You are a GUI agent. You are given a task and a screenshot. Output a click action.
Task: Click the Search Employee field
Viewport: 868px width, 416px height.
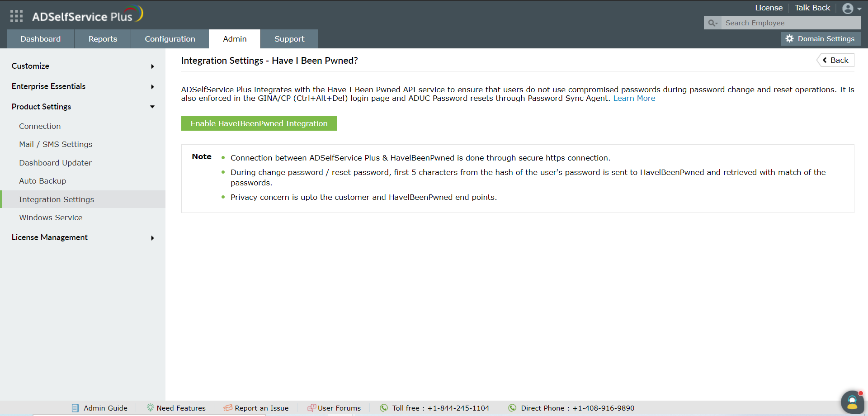[x=791, y=23]
